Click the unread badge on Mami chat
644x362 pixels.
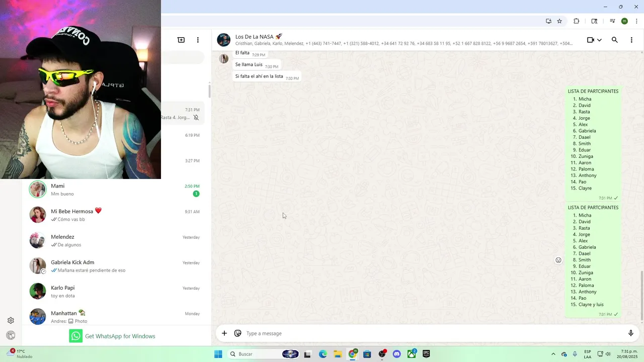click(196, 194)
